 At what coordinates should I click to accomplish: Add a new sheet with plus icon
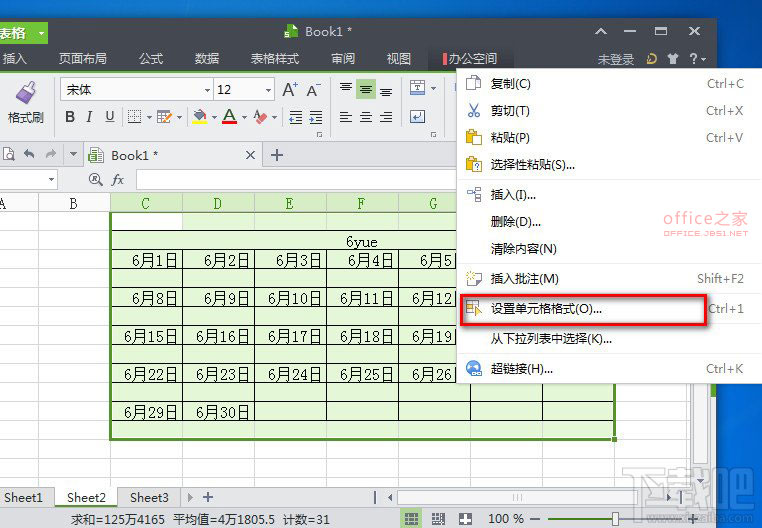click(208, 497)
